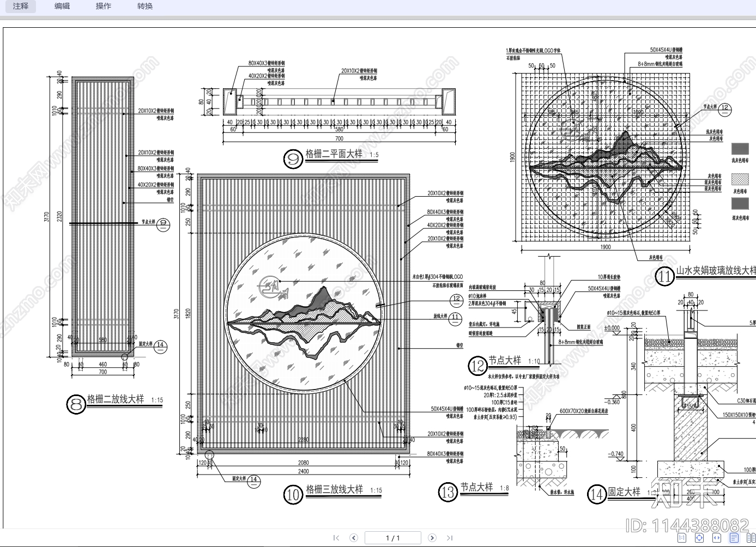This screenshot has width=756, height=547.
Task: Click the drawing title 格栅三放线大样
Action: 334,489
